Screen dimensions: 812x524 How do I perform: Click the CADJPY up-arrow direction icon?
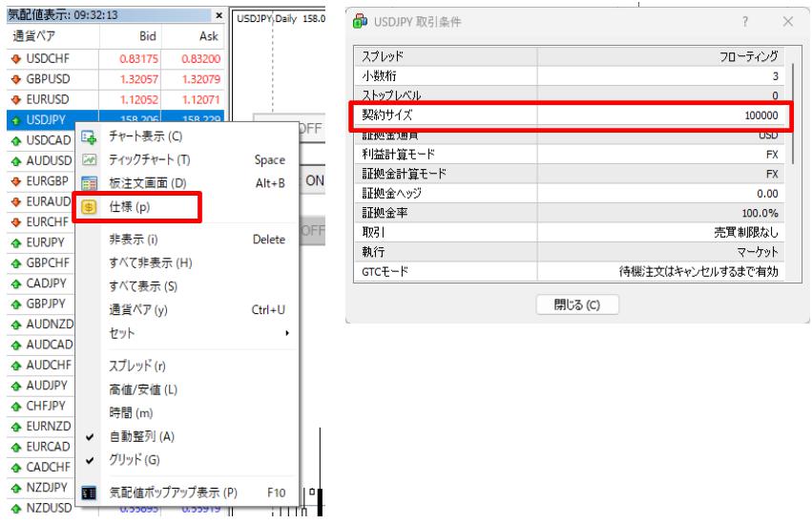click(16, 283)
